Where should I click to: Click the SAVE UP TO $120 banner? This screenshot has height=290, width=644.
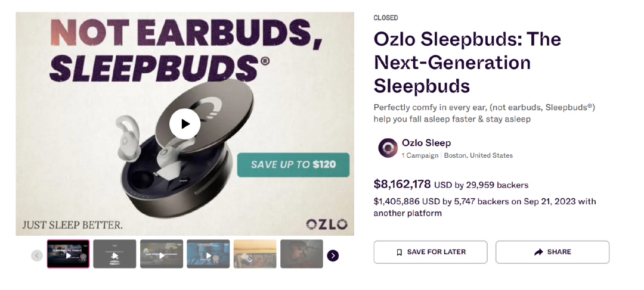coord(293,165)
